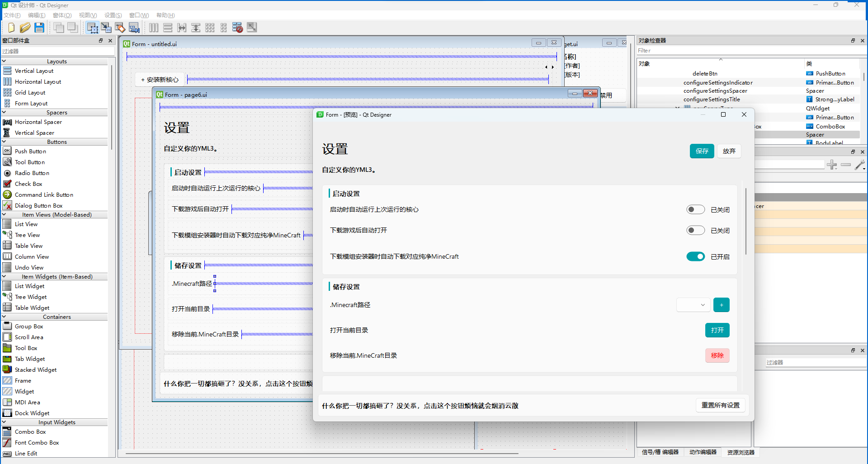Select the Edit Signals/Slots mode icon
Image resolution: width=868 pixels, height=464 pixels.
point(106,28)
